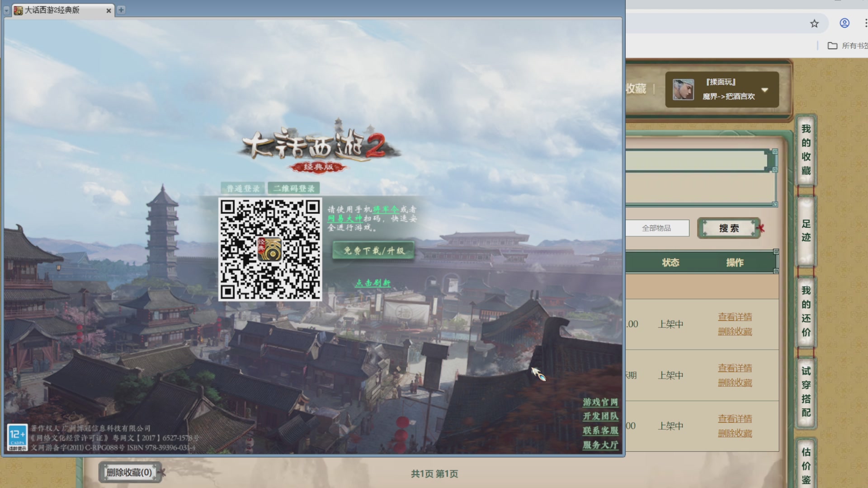Screen dimensions: 868x488
Task: Open the browser profile account icon
Action: [844, 23]
